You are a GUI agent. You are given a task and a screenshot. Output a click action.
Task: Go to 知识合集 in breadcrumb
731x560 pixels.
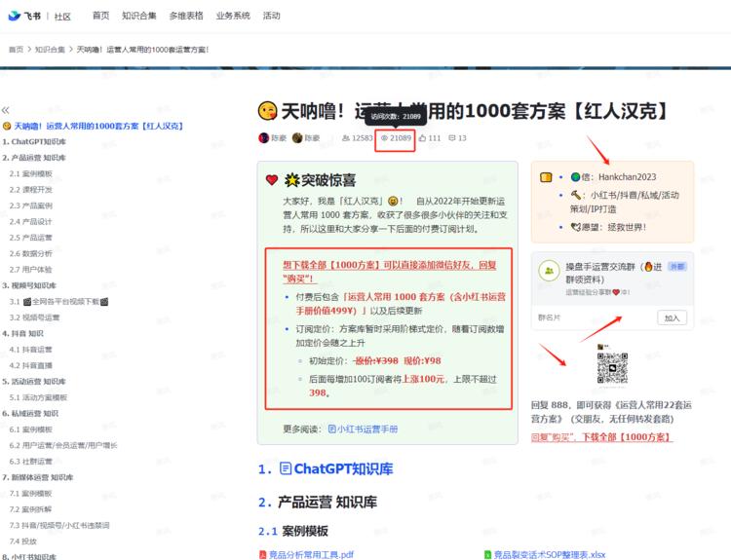pos(50,50)
